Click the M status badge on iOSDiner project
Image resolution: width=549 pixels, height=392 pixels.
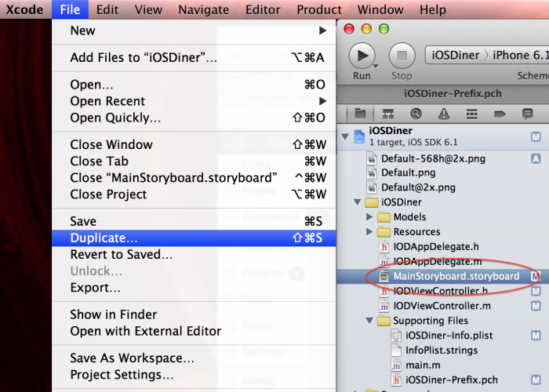[536, 136]
